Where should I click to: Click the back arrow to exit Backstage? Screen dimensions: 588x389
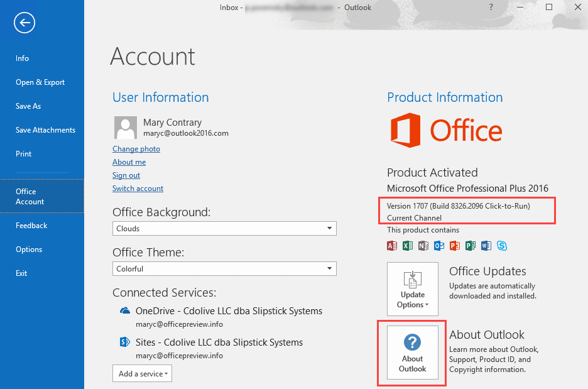[24, 23]
